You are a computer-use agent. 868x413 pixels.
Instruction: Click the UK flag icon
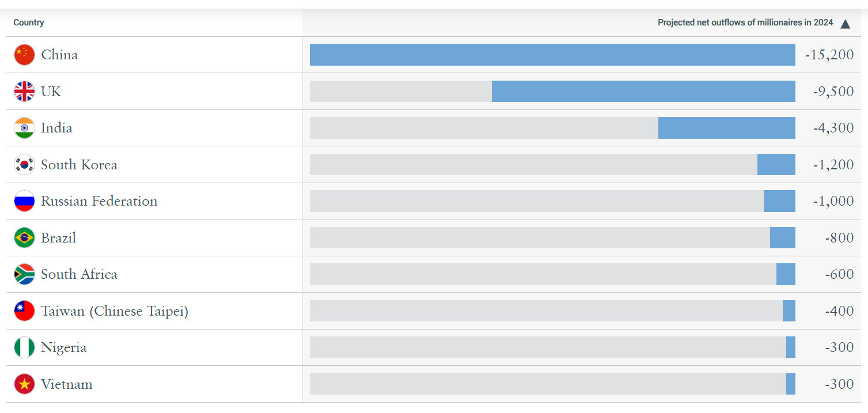click(24, 91)
